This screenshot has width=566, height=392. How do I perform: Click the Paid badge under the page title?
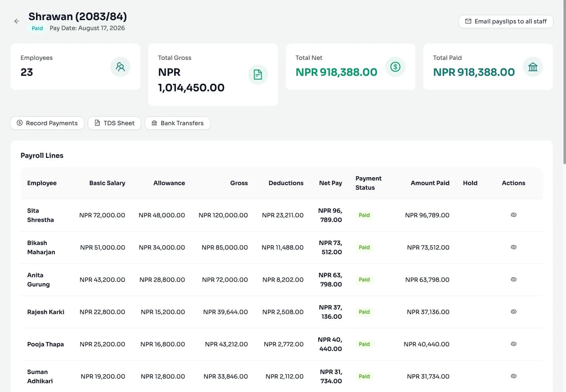pos(37,28)
